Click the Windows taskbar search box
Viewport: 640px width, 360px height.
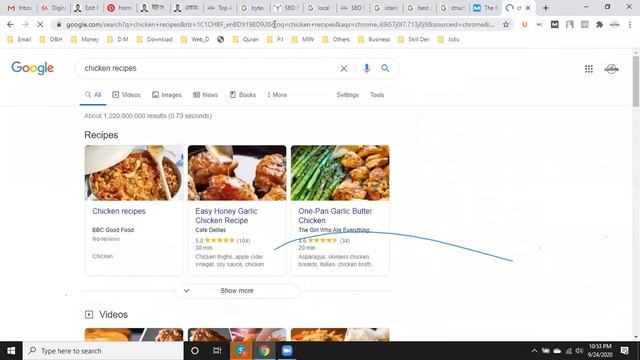[x=103, y=351]
